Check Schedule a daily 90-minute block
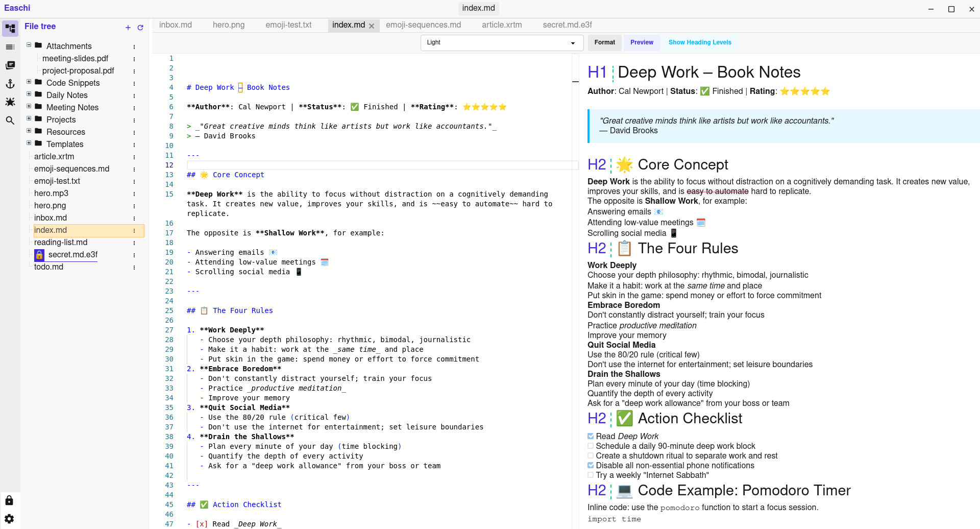Screen dimensions: 980x529 591,446
